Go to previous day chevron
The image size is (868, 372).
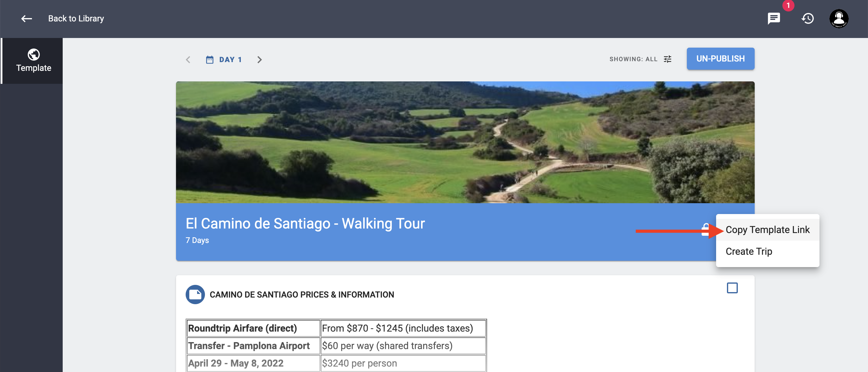point(188,60)
